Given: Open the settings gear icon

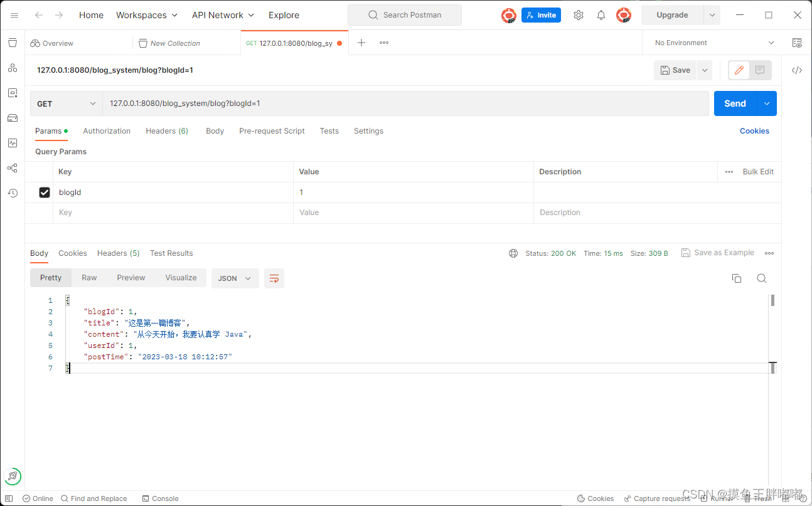Looking at the screenshot, I should click(x=579, y=15).
